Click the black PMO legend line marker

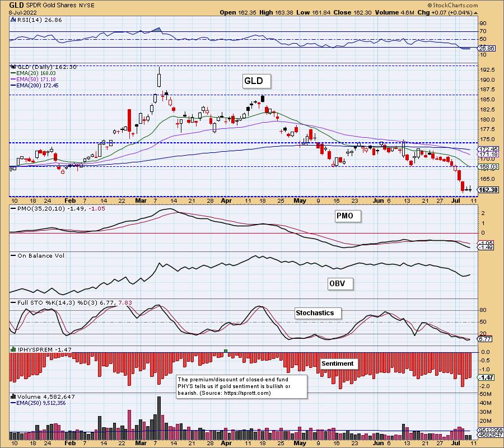(13, 208)
